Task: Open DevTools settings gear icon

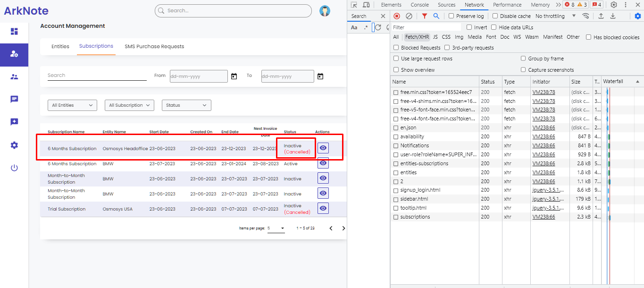Action: click(x=614, y=5)
